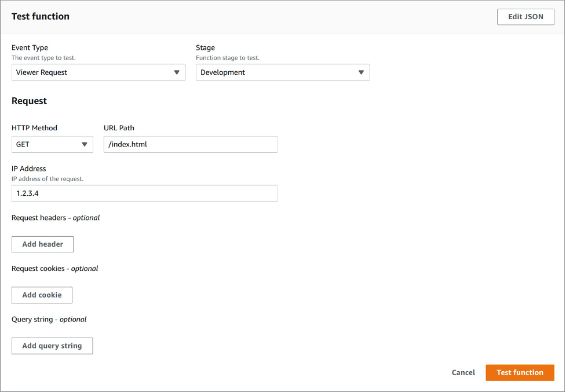The height and width of the screenshot is (392, 566).
Task: Click the "IP address of the request." helper text
Action: tap(48, 179)
